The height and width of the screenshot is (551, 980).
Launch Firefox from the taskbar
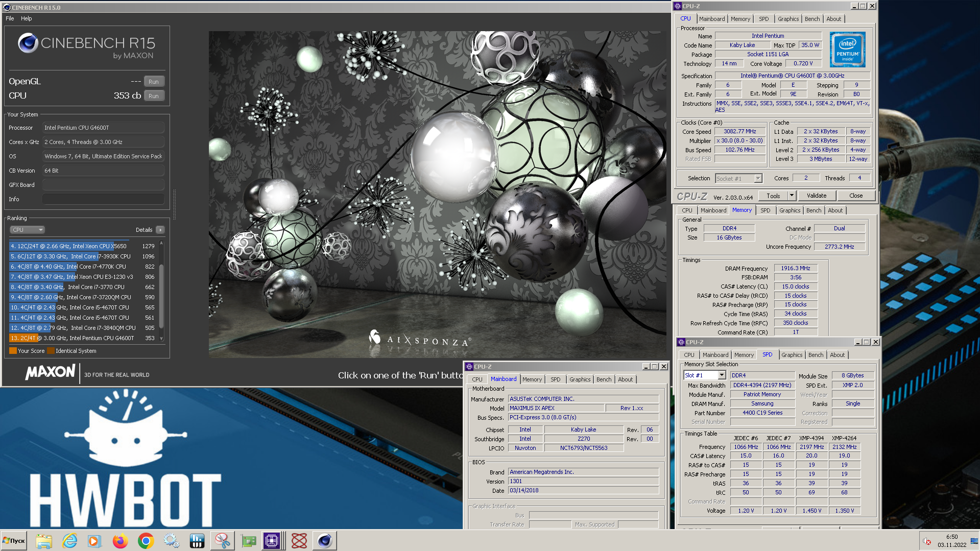coord(121,541)
